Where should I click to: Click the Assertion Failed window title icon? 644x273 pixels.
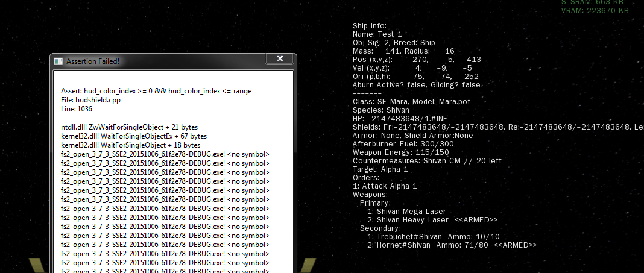(58, 61)
